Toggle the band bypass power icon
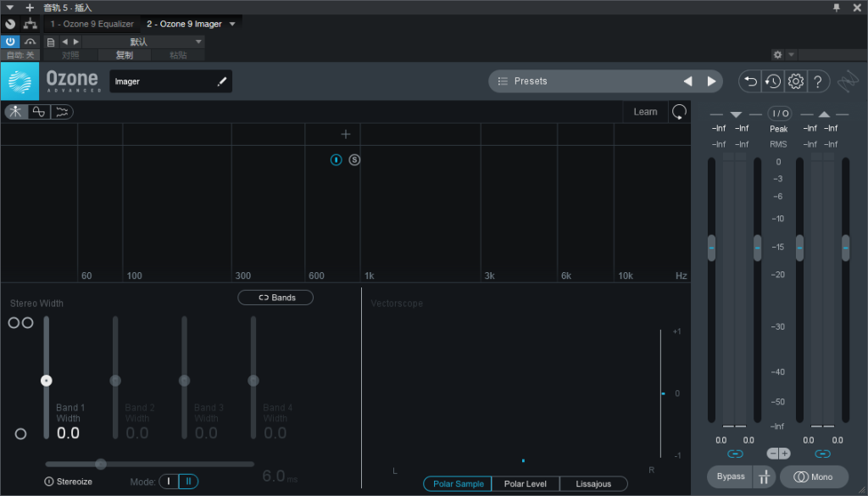 (336, 160)
